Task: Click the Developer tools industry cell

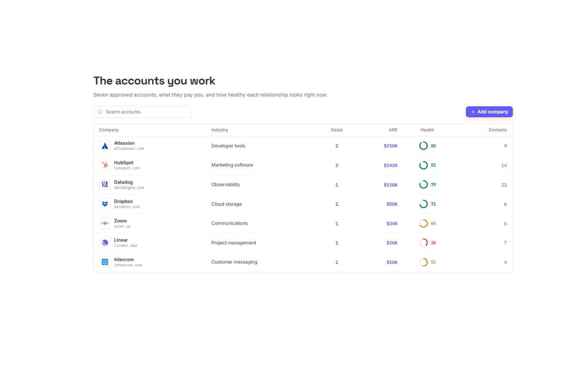Action: pos(228,146)
